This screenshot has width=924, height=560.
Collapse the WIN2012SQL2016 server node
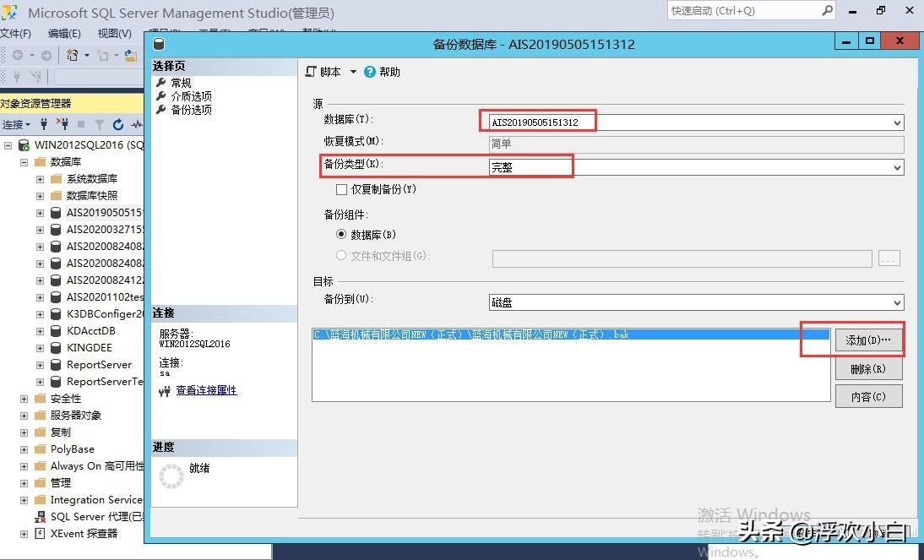(8, 145)
